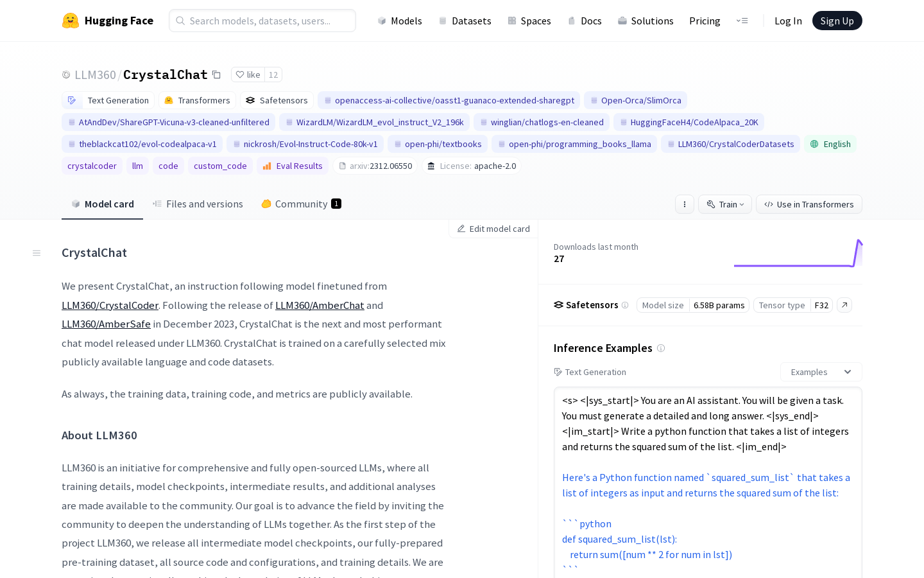Image resolution: width=924 pixels, height=578 pixels.
Task: Go to Spaces in the top navigation
Action: point(529,21)
